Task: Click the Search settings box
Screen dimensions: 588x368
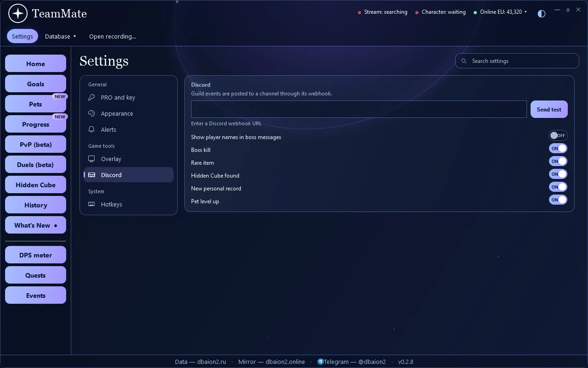Action: 517,61
